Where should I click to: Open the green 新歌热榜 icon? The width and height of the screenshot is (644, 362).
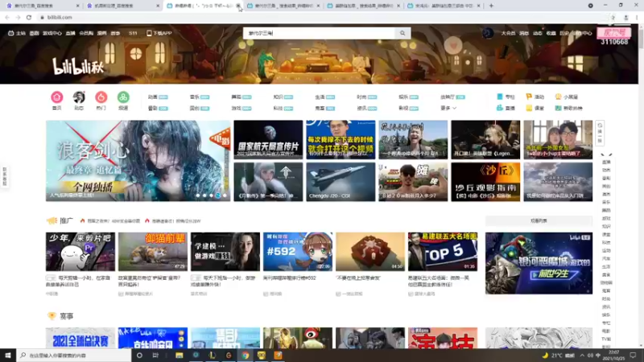558,108
